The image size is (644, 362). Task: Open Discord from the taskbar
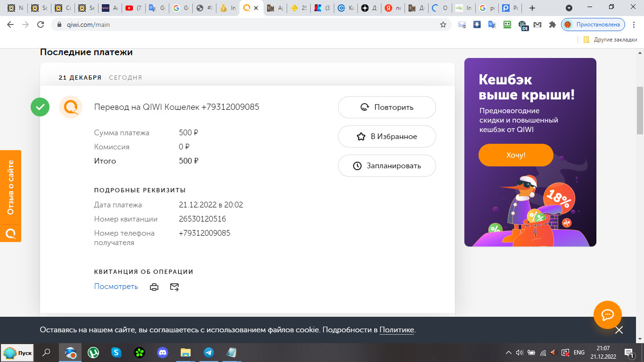163,353
